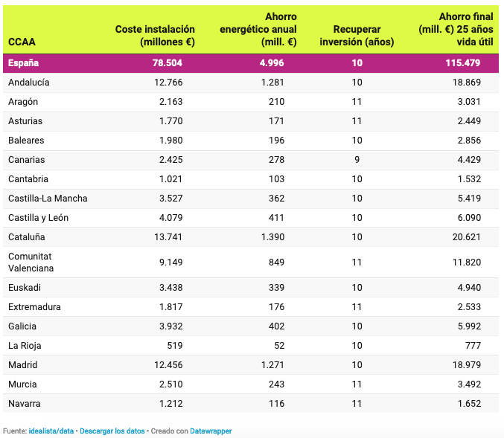This screenshot has height=438, width=504.
Task: Select Castilla-La Mancha row label
Action: click(48, 199)
